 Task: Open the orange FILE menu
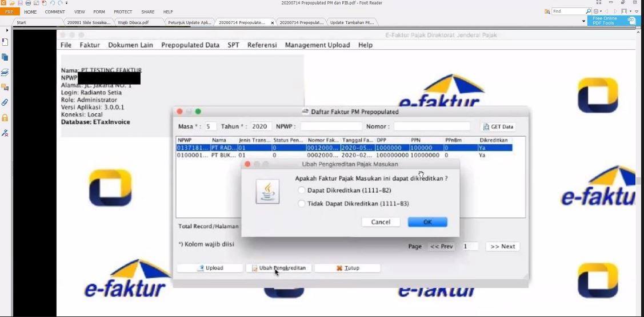coord(10,11)
